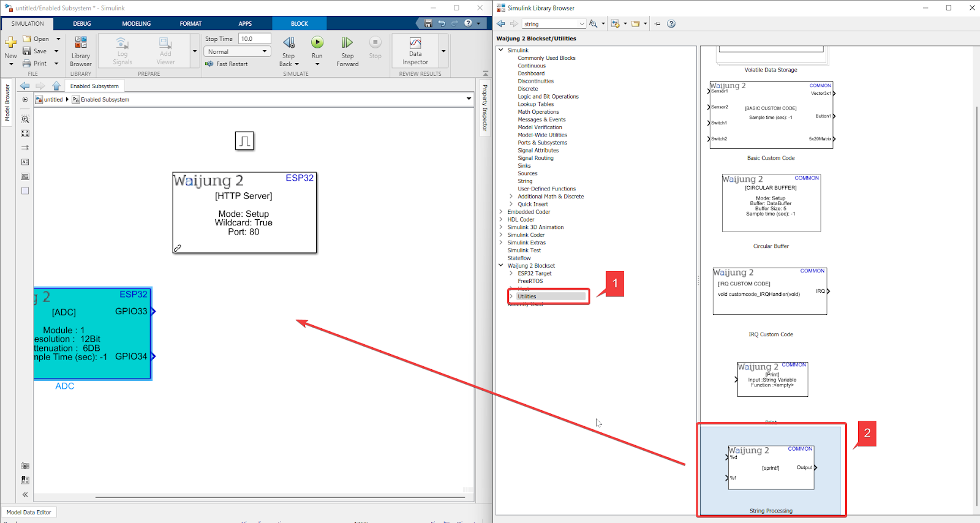Open the Model Data Editor tab
The width and height of the screenshot is (980, 523).
pyautogui.click(x=29, y=512)
